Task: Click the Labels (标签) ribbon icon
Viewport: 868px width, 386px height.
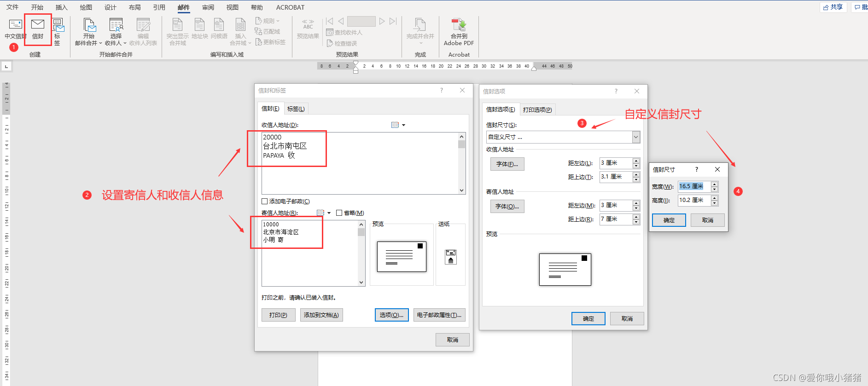Action: point(58,31)
